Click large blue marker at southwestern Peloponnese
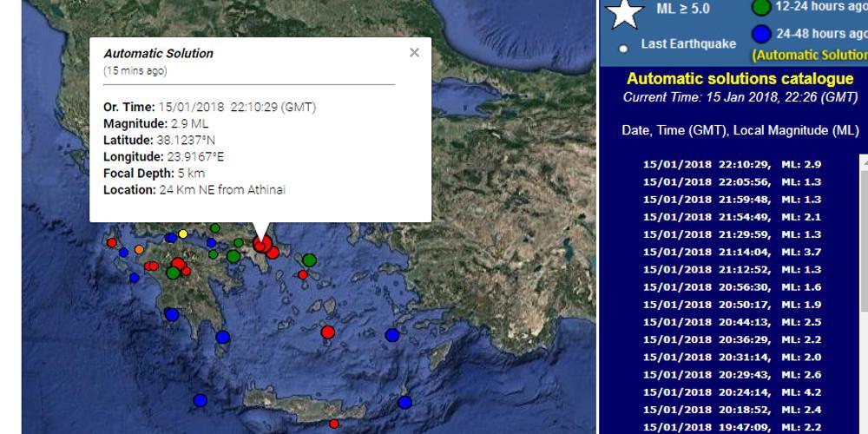Viewport: 868px width, 434px height. [x=172, y=314]
